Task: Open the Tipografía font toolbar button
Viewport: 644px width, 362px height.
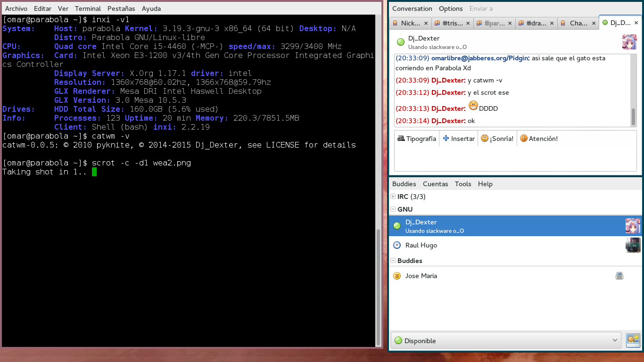Action: click(417, 139)
